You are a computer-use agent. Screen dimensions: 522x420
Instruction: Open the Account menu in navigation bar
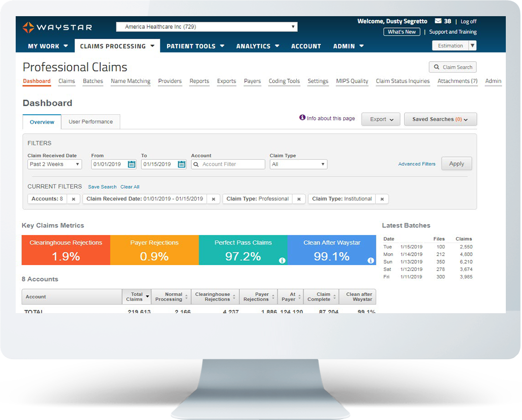click(306, 46)
